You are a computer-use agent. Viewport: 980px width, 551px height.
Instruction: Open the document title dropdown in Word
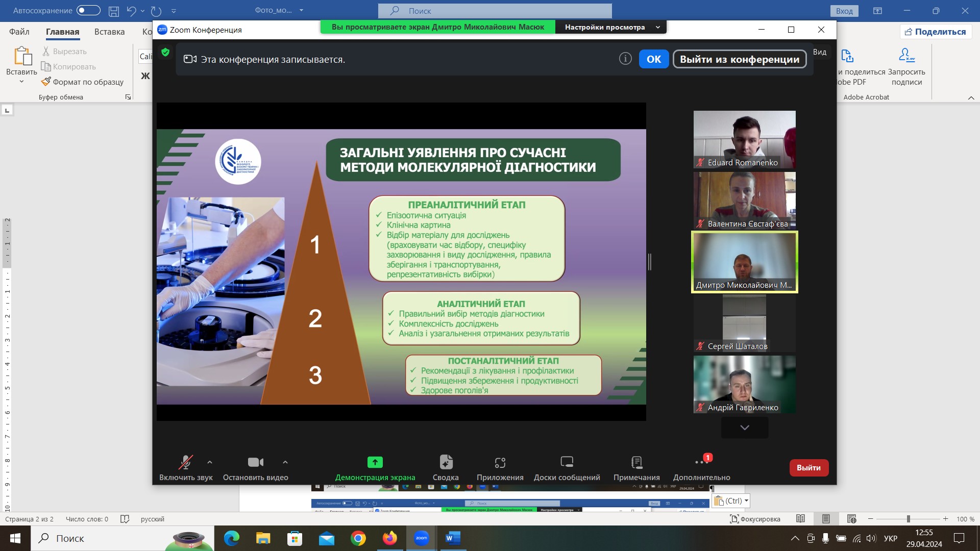point(301,10)
